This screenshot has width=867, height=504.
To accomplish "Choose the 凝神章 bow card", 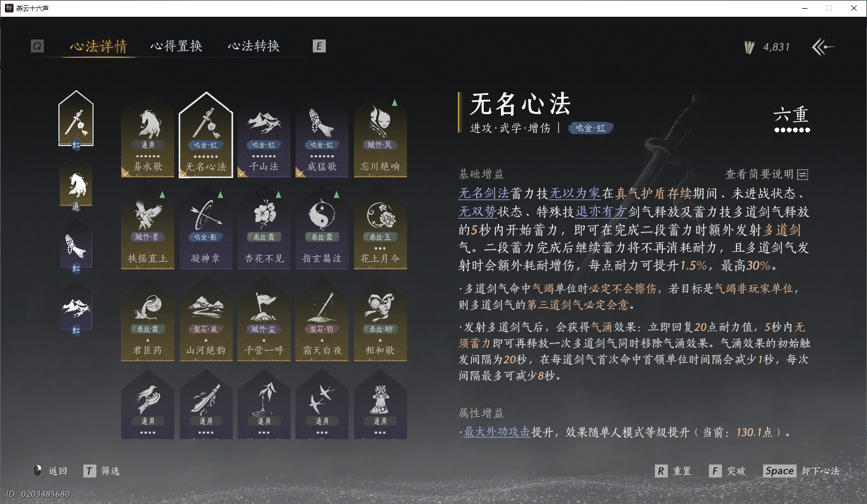I will [206, 227].
